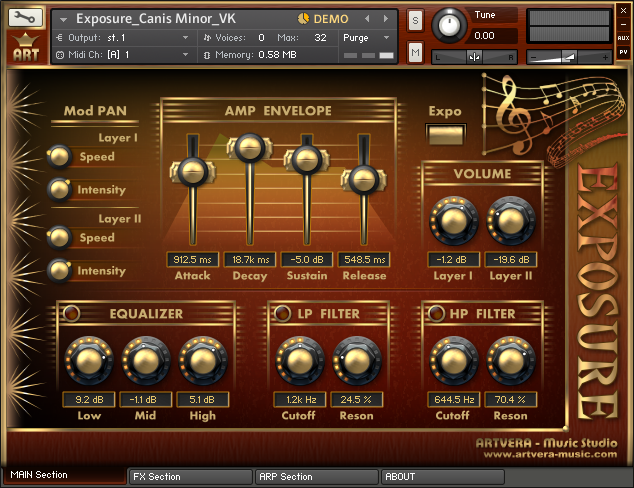Click the Layer II volume value -19.6 dB
The height and width of the screenshot is (488, 634).
[x=511, y=259]
